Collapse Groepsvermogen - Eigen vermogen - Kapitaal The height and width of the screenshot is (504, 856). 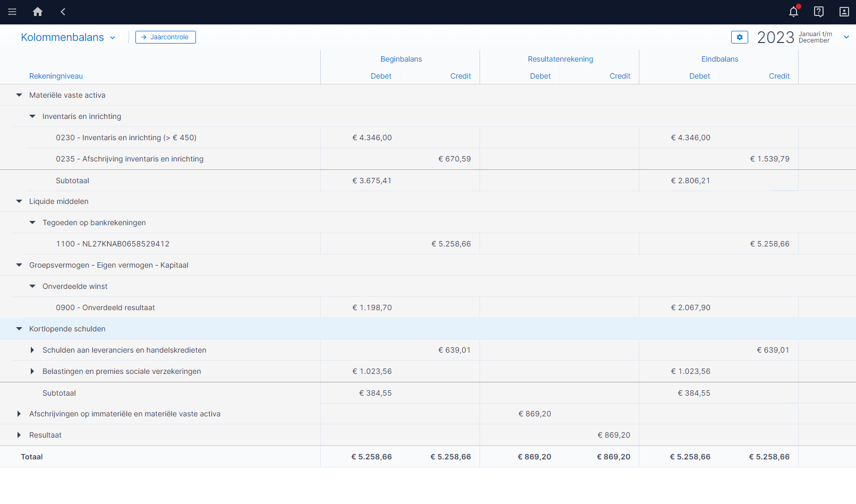click(19, 265)
